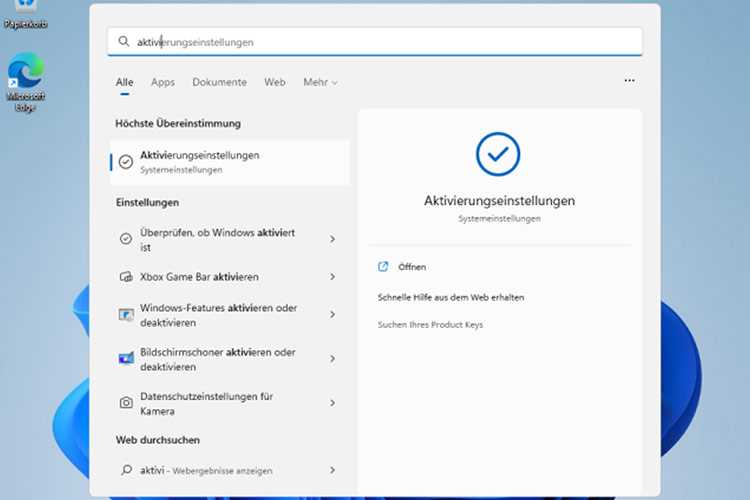Click the camera icon for Datenschutzeinstellungen
This screenshot has height=500, width=750.
click(x=126, y=403)
